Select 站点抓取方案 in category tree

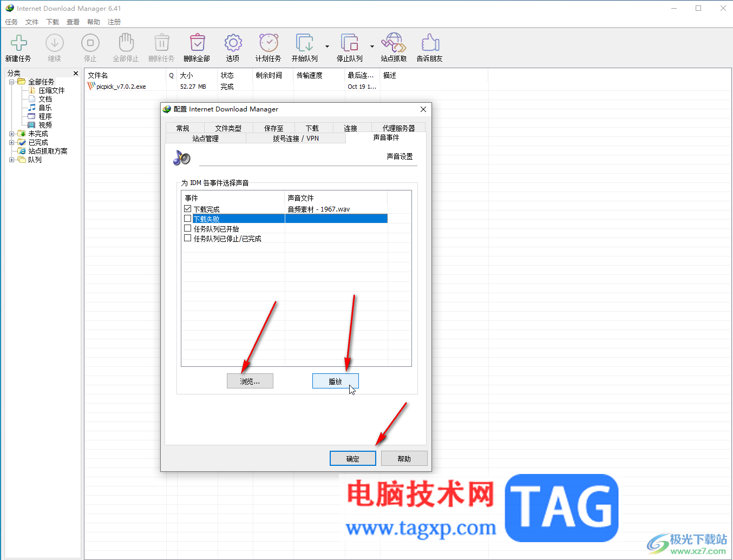pos(48,151)
